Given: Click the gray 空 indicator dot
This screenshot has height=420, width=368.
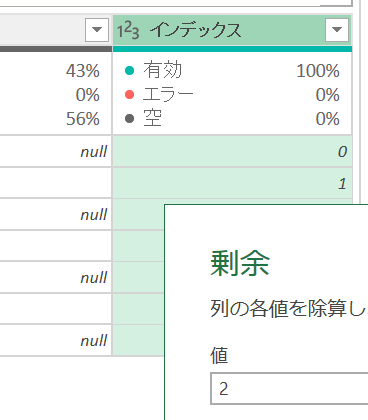Looking at the screenshot, I should pos(129,118).
